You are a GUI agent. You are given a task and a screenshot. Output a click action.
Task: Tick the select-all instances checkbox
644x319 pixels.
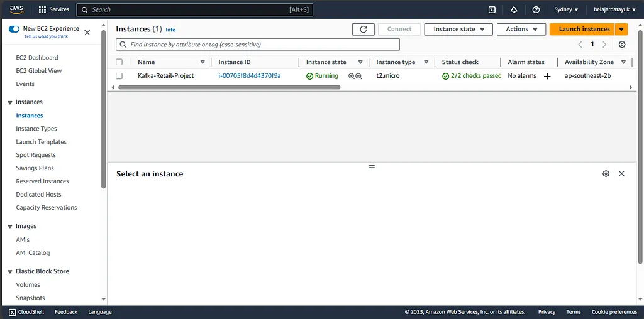click(x=119, y=62)
